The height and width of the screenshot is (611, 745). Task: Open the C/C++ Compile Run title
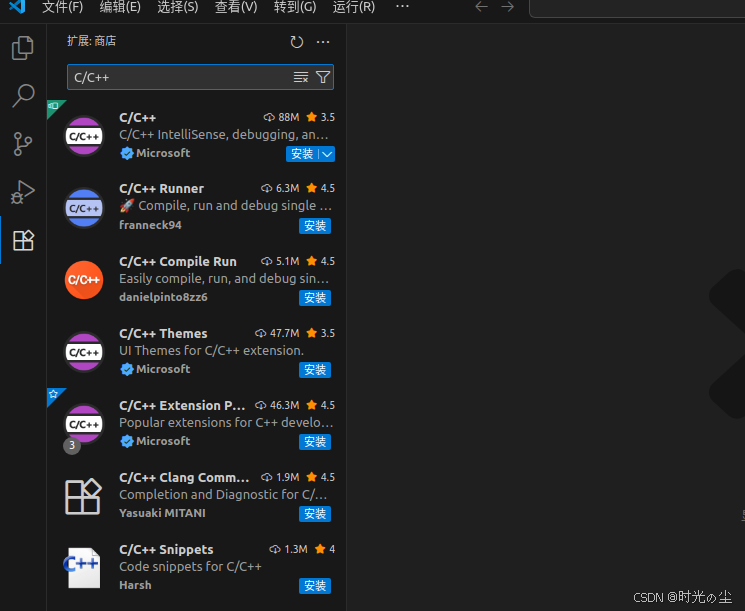click(178, 261)
